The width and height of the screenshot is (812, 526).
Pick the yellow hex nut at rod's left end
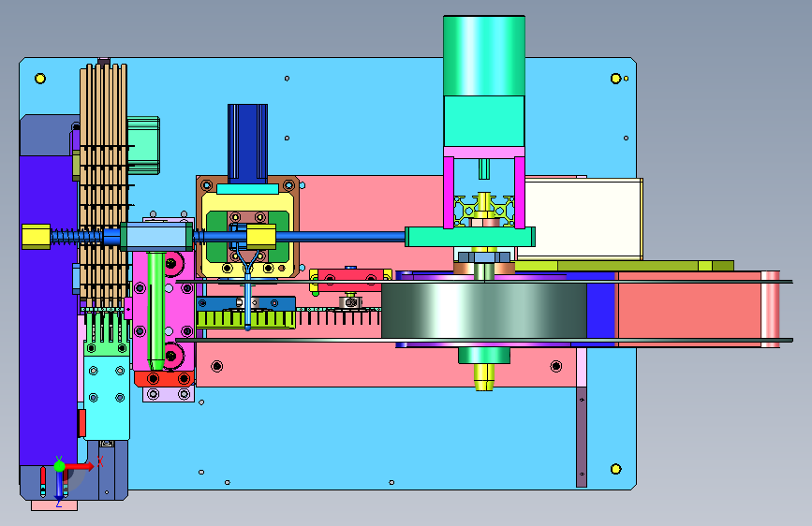[37, 237]
